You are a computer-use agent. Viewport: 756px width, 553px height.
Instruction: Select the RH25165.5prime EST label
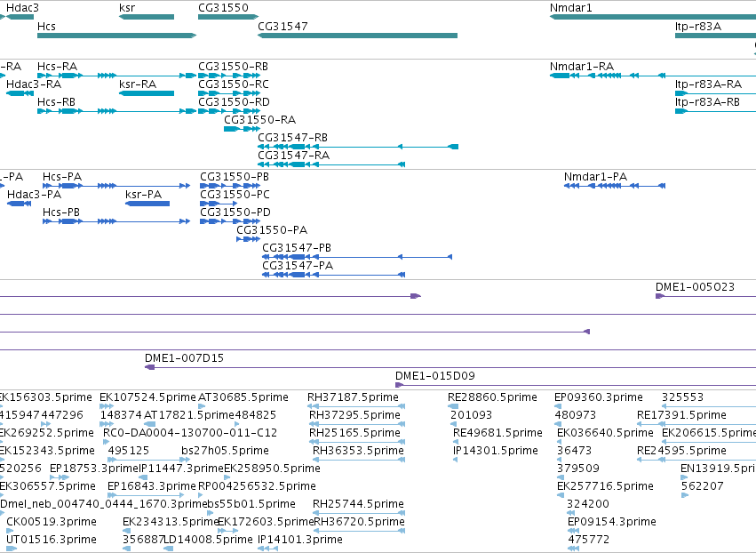(x=354, y=433)
